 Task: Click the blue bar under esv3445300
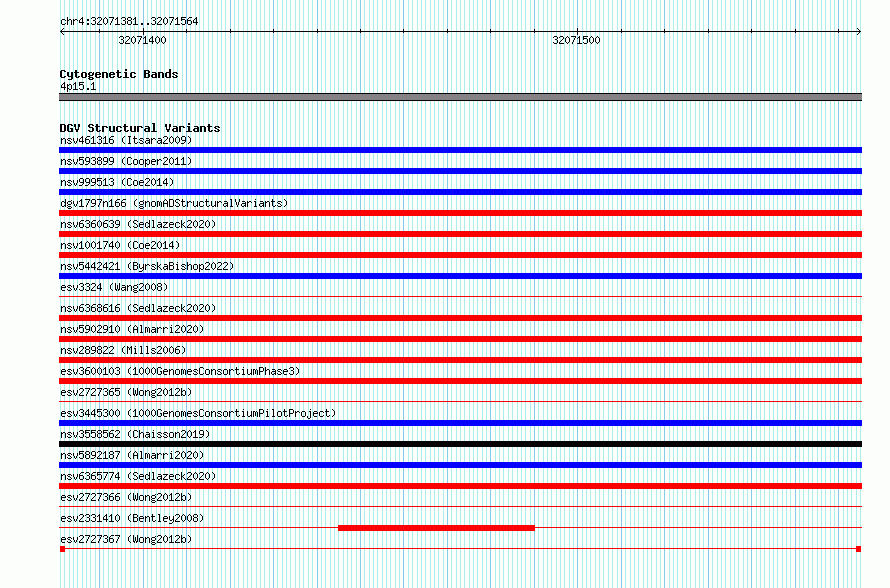[x=460, y=423]
